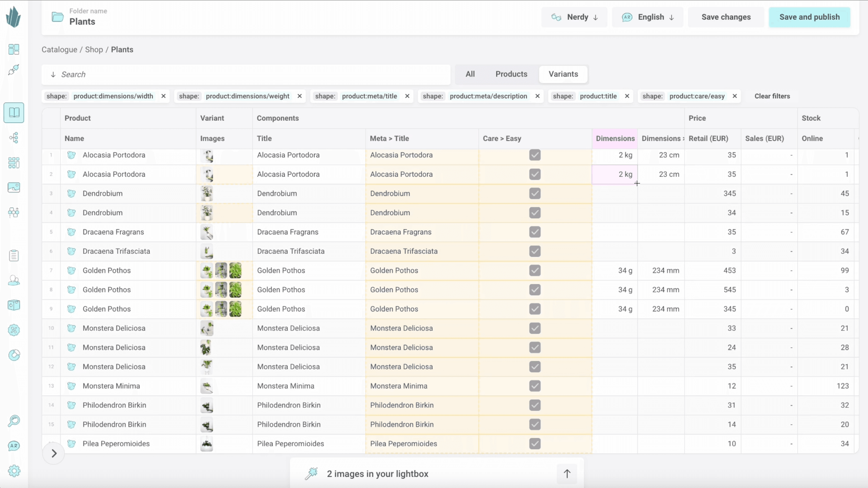Open the magnifier search icon in sidebar

click(14, 421)
